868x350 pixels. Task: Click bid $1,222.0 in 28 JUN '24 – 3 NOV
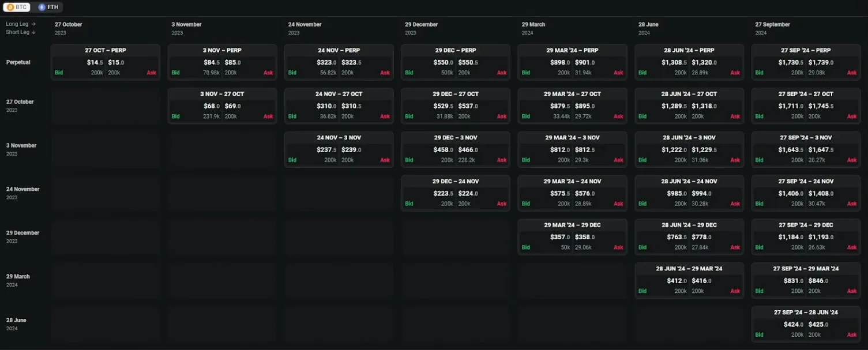click(674, 150)
